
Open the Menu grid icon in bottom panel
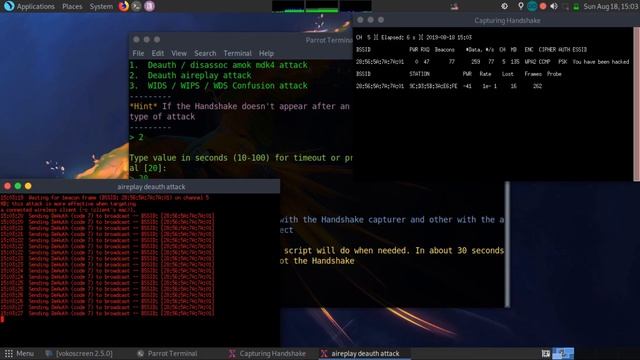pyautogui.click(x=9, y=353)
